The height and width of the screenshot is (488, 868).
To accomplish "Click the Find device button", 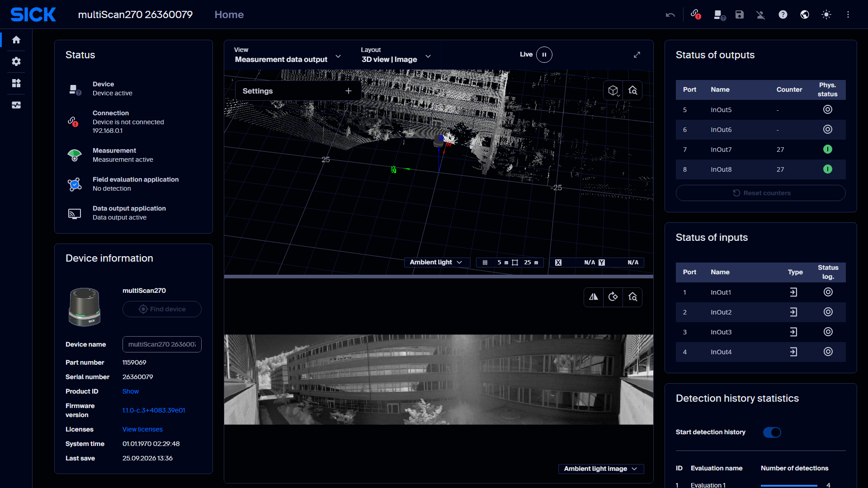I will pyautogui.click(x=162, y=309).
